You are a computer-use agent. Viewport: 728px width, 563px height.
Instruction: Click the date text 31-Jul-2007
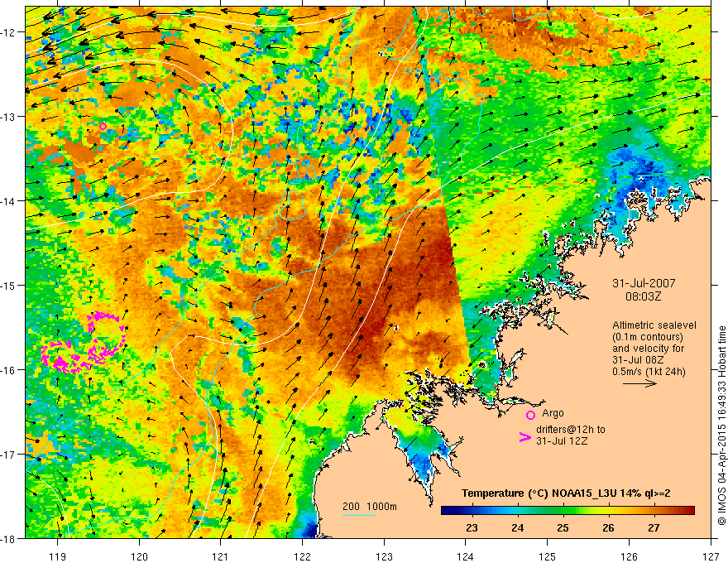tap(644, 283)
